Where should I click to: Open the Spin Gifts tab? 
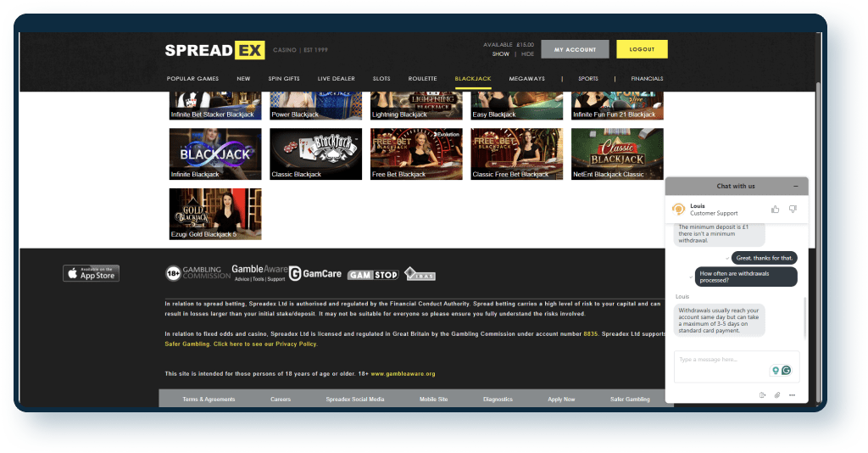coord(284,79)
